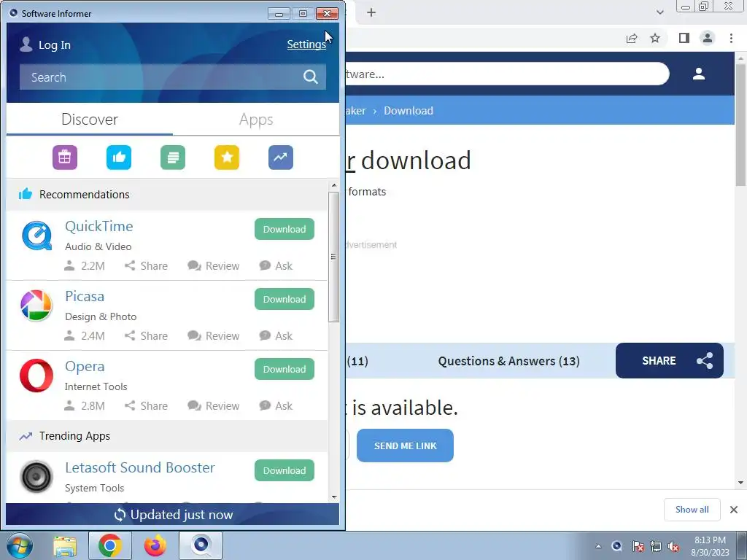Write a Review for QuickTime

click(x=214, y=265)
